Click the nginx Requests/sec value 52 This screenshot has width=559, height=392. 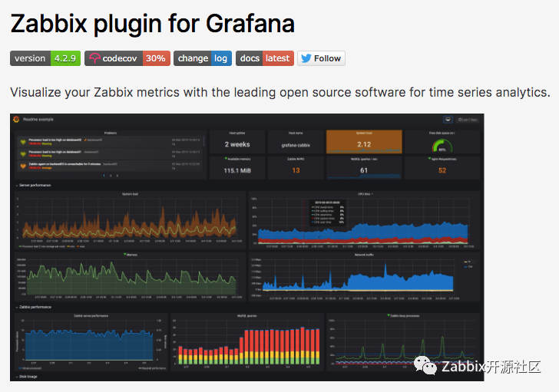click(x=442, y=170)
